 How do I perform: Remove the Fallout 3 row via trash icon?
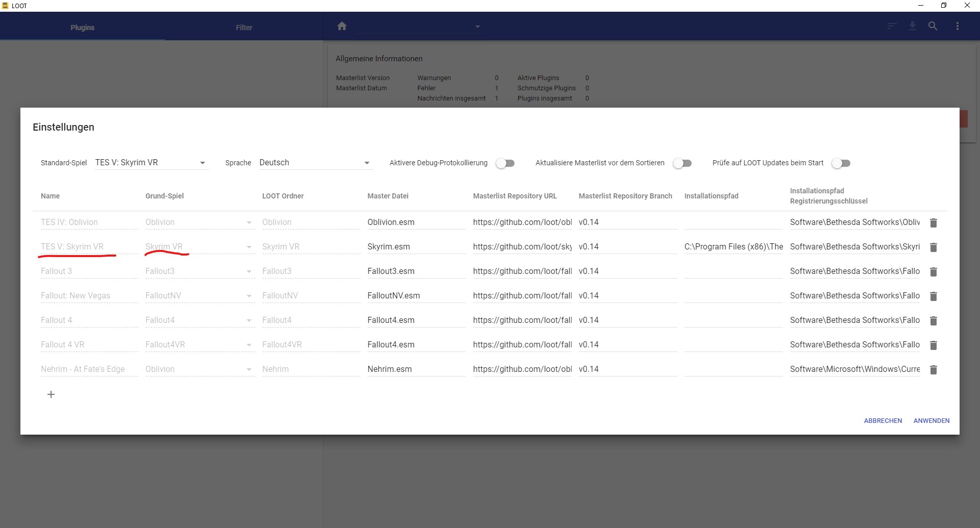pyautogui.click(x=934, y=272)
